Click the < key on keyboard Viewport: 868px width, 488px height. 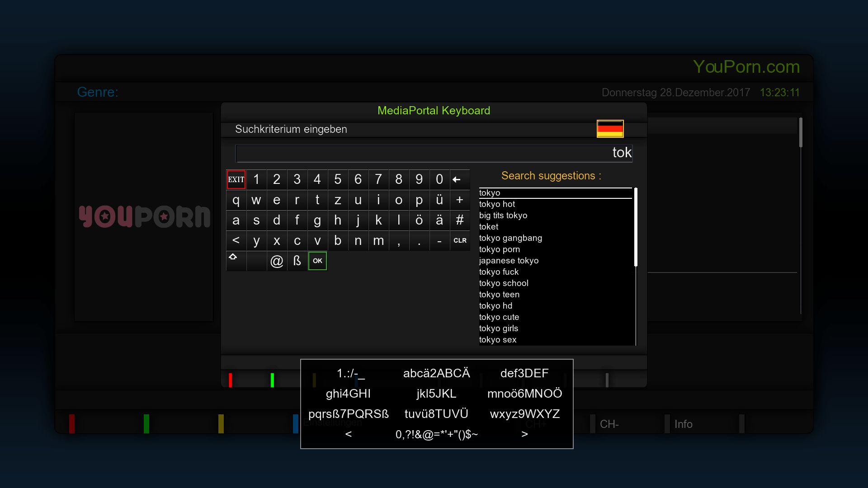click(236, 240)
